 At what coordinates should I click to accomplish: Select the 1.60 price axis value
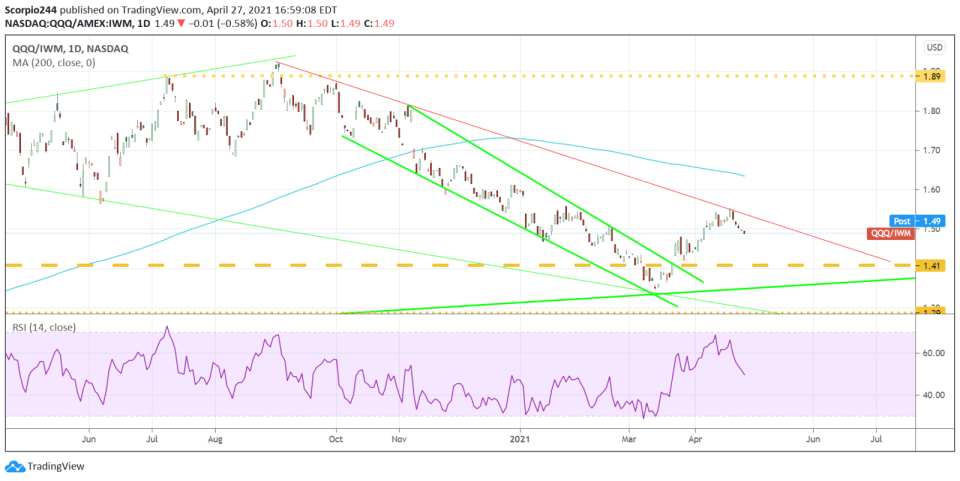(x=934, y=190)
